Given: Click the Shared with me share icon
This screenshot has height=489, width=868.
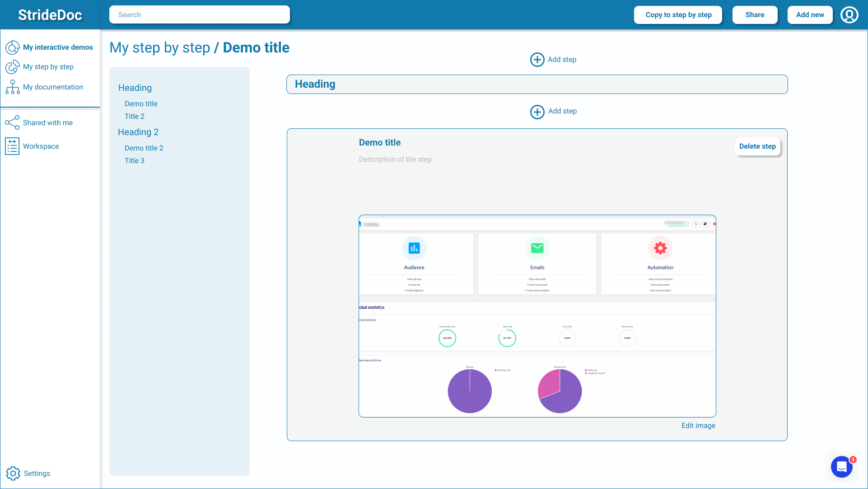Looking at the screenshot, I should 12,122.
